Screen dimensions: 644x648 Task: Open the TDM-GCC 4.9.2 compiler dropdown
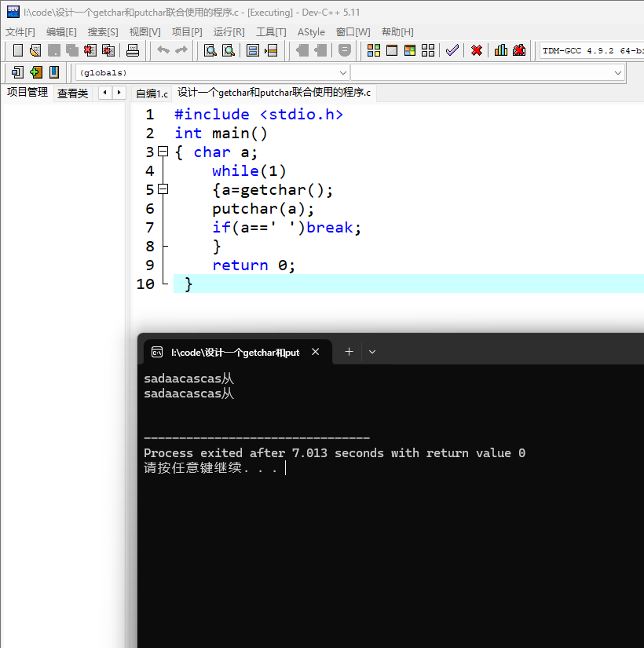coord(592,51)
